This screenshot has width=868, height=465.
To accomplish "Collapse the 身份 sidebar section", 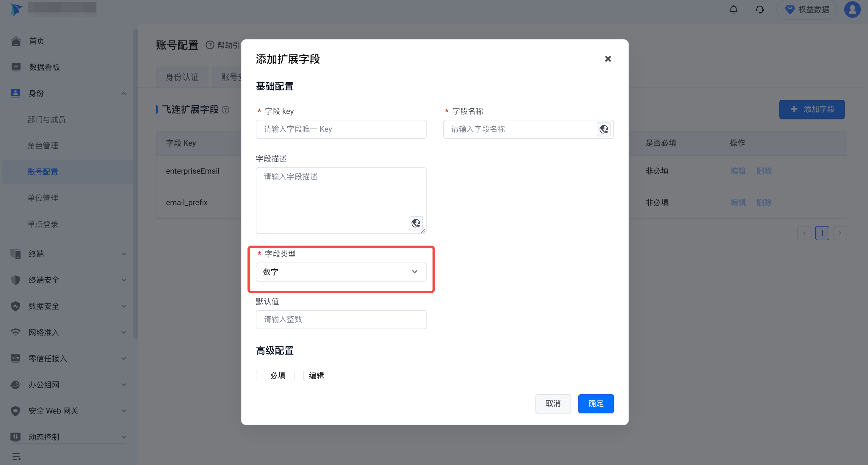I will 123,93.
